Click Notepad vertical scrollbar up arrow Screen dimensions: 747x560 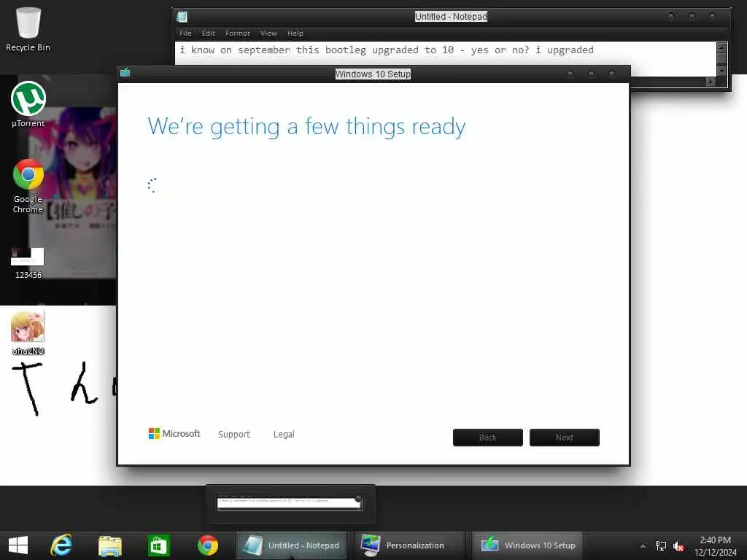coord(721,47)
